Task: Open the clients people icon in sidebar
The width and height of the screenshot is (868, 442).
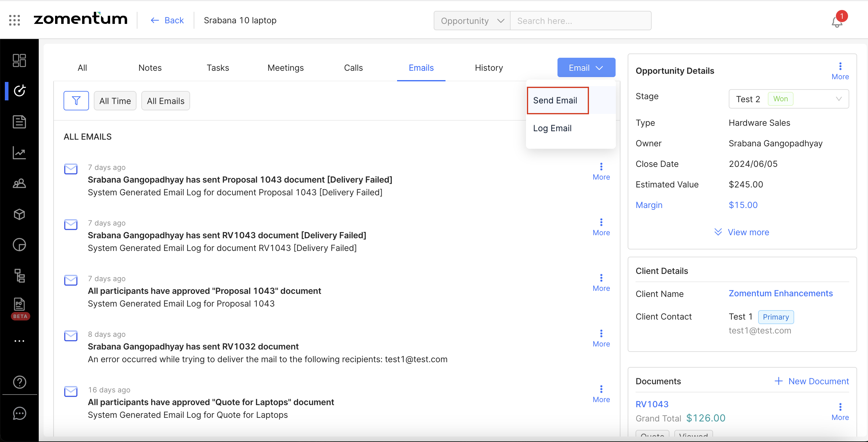Action: pyautogui.click(x=19, y=184)
